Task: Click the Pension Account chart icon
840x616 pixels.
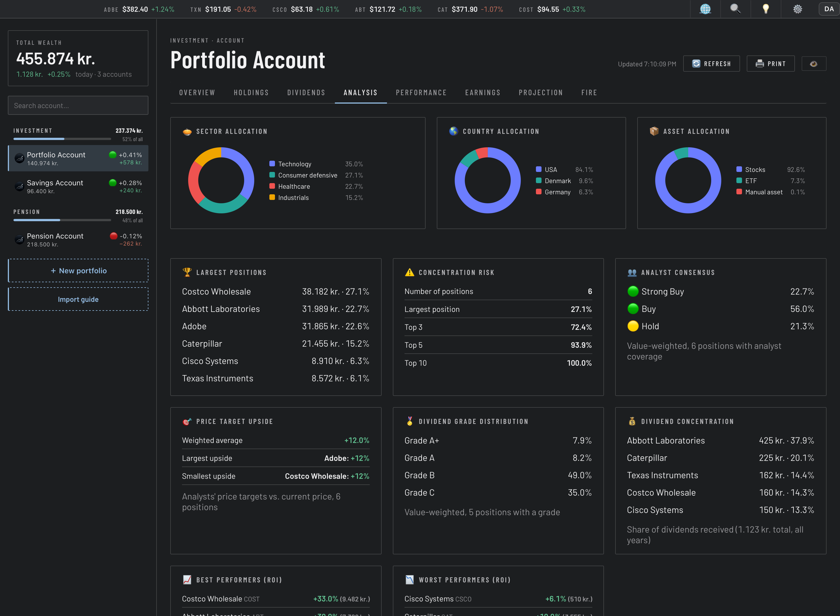Action: (x=19, y=240)
